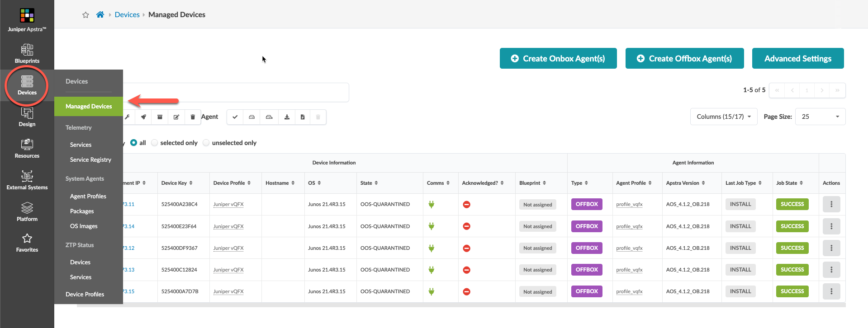Sort table by Last Job Type column

[x=744, y=183]
